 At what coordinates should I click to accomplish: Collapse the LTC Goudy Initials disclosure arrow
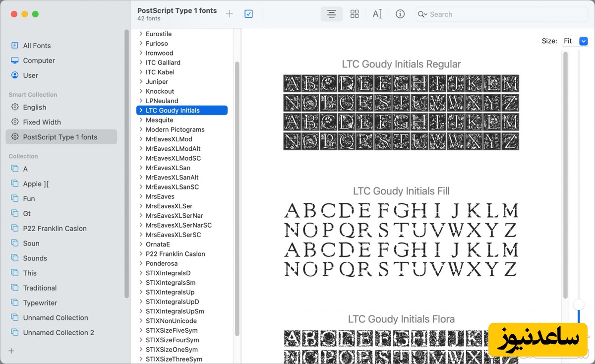click(141, 110)
